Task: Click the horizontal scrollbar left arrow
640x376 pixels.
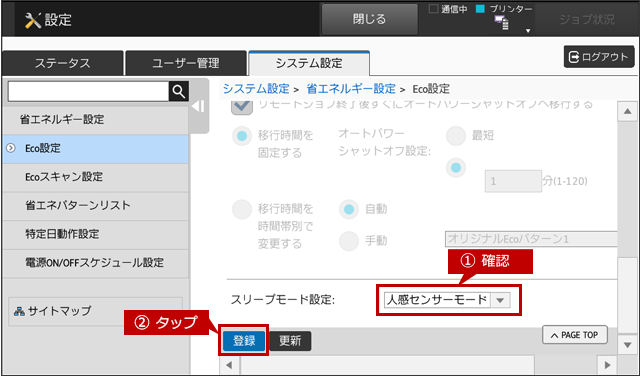Action: pos(229,365)
